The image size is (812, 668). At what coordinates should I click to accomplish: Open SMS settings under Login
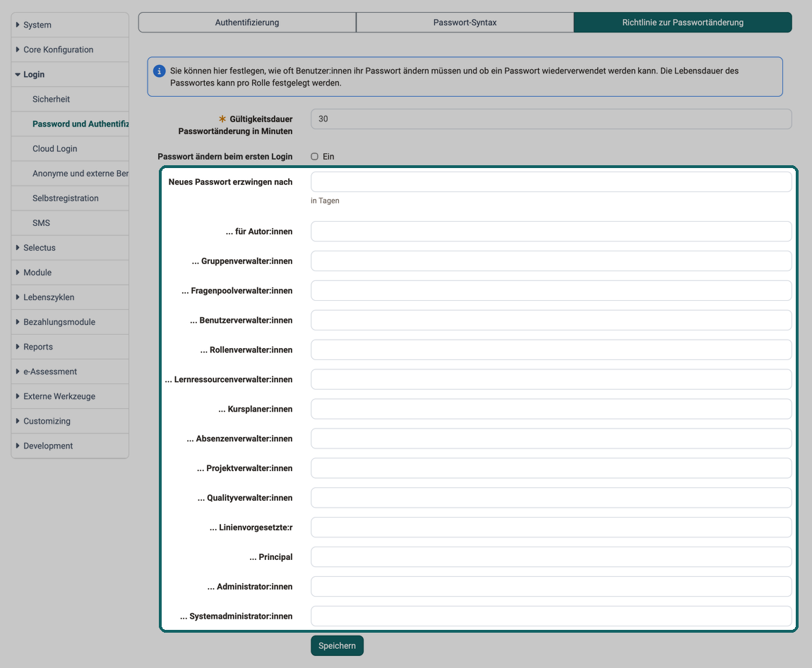[x=70, y=223]
